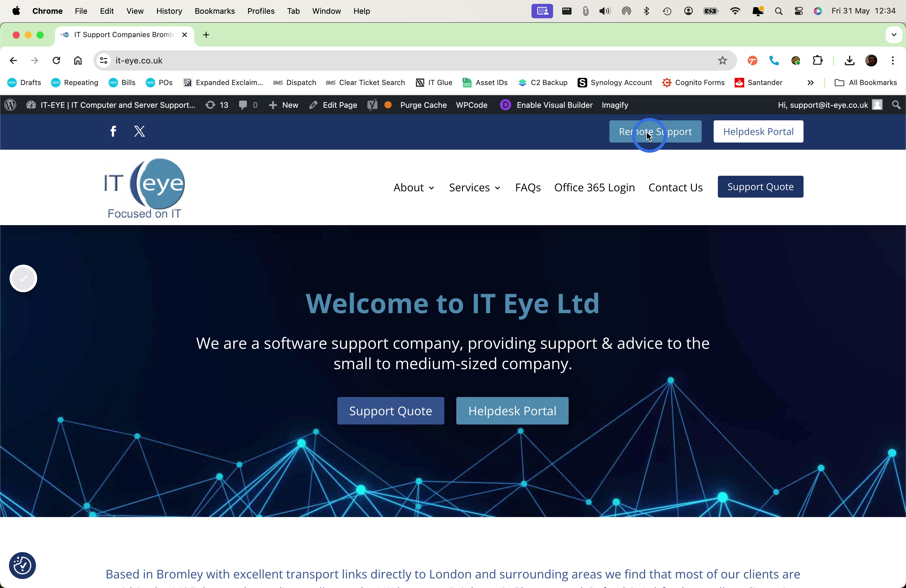The image size is (906, 588).
Task: Open the IT Glue bookmark
Action: pos(434,83)
